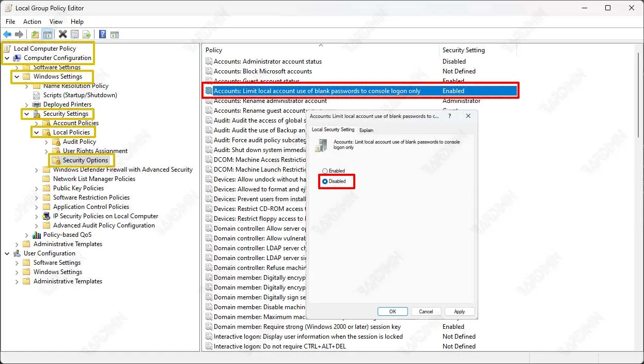Click the Delete X toolbar icon
Viewport: 644px width, 364px height.
62,35
